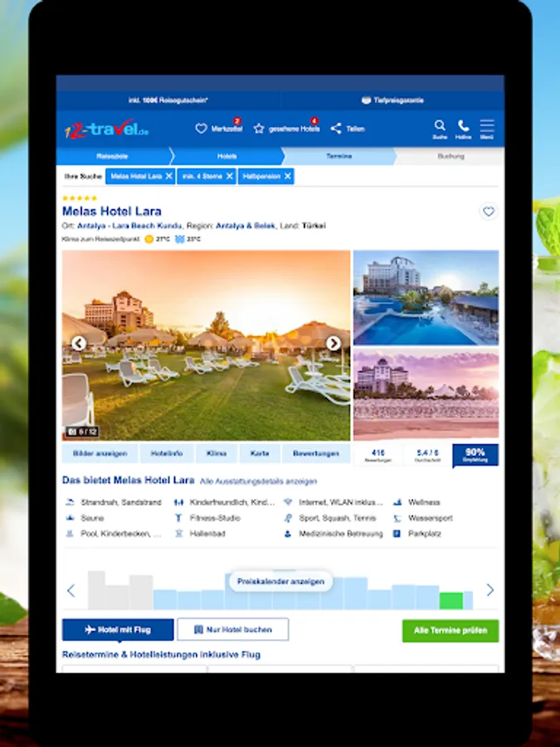Remove the Melas Hotel Lara filter
Image resolution: width=560 pixels, height=747 pixels.
tap(169, 176)
